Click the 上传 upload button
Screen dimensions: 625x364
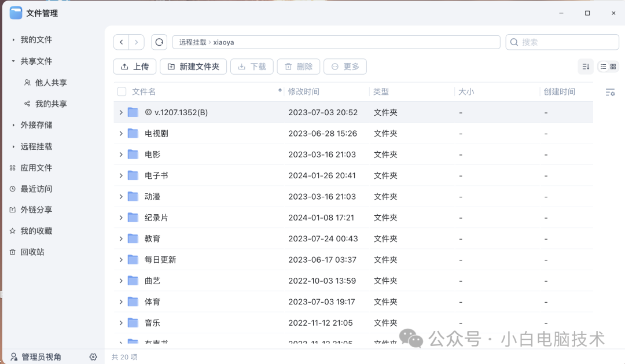134,67
